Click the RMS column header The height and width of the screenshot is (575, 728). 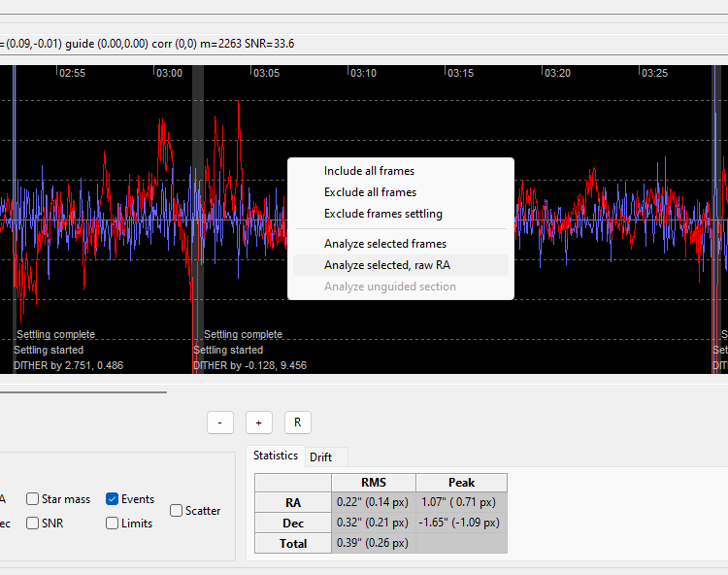374,483
